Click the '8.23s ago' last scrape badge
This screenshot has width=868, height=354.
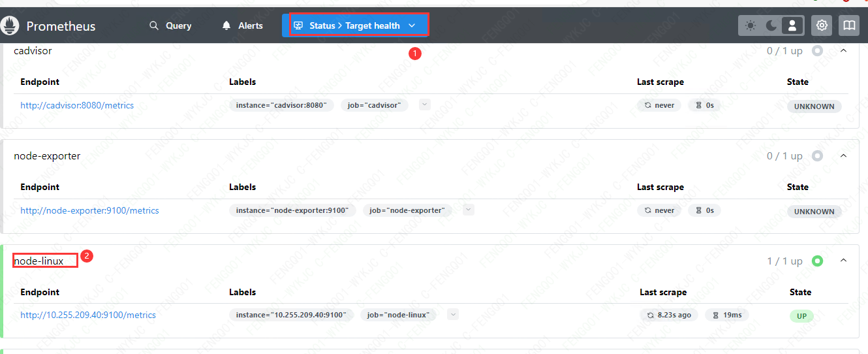click(x=669, y=315)
